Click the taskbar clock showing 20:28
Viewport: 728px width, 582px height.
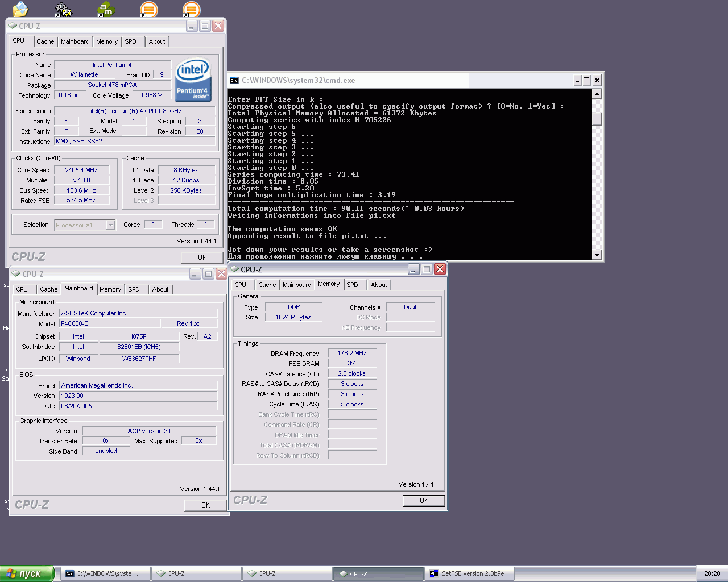pyautogui.click(x=712, y=573)
